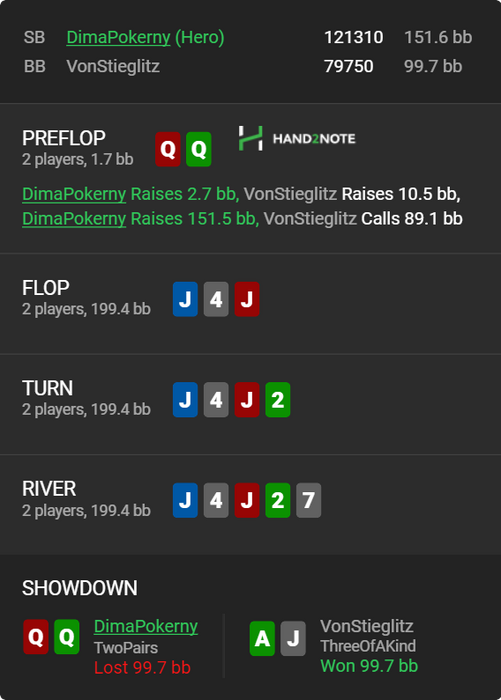The image size is (501, 700).
Task: Click green 2 card on the turn
Action: tap(278, 400)
